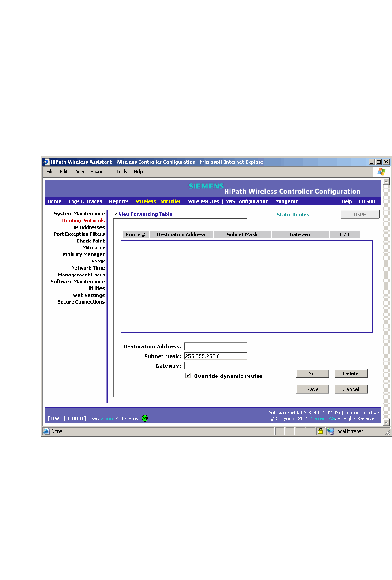Open Mitigator in top navigation bar

pyautogui.click(x=286, y=201)
